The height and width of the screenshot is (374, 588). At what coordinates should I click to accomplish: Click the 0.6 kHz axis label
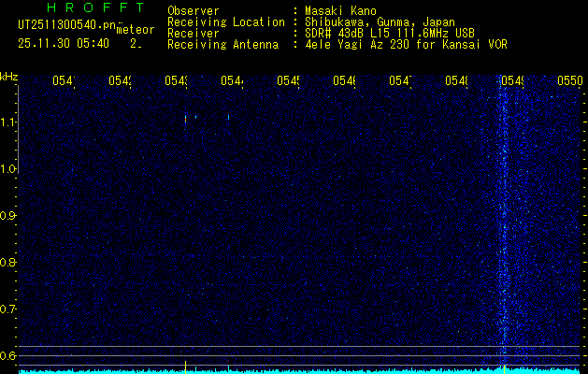[7, 355]
